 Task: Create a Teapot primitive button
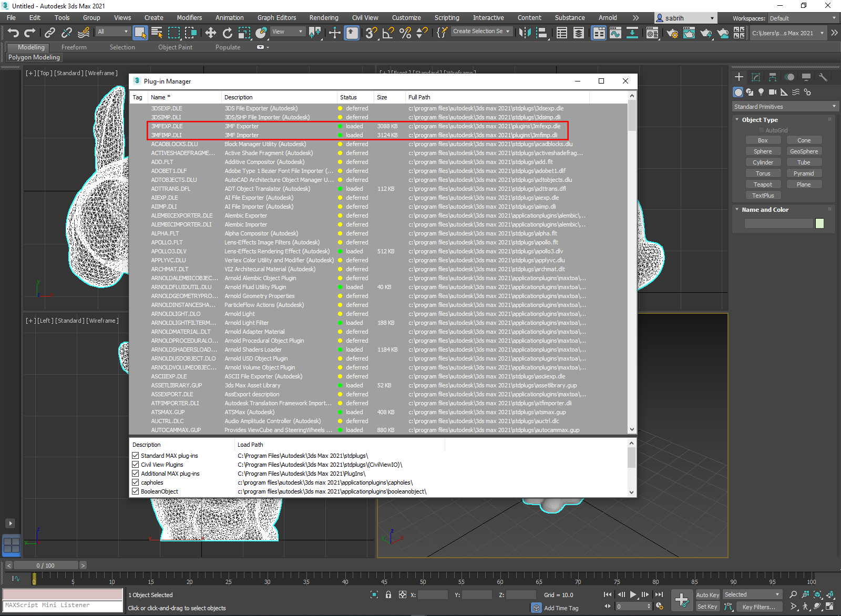pyautogui.click(x=763, y=184)
